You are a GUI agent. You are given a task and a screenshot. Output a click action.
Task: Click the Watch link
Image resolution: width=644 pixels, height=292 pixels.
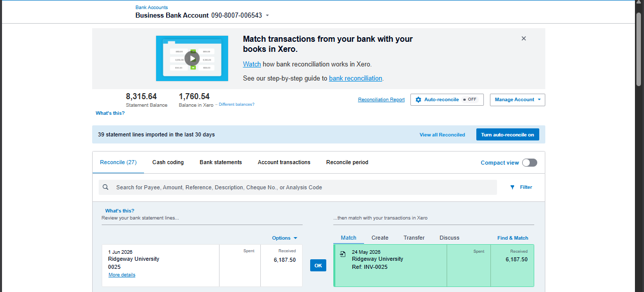coord(252,64)
